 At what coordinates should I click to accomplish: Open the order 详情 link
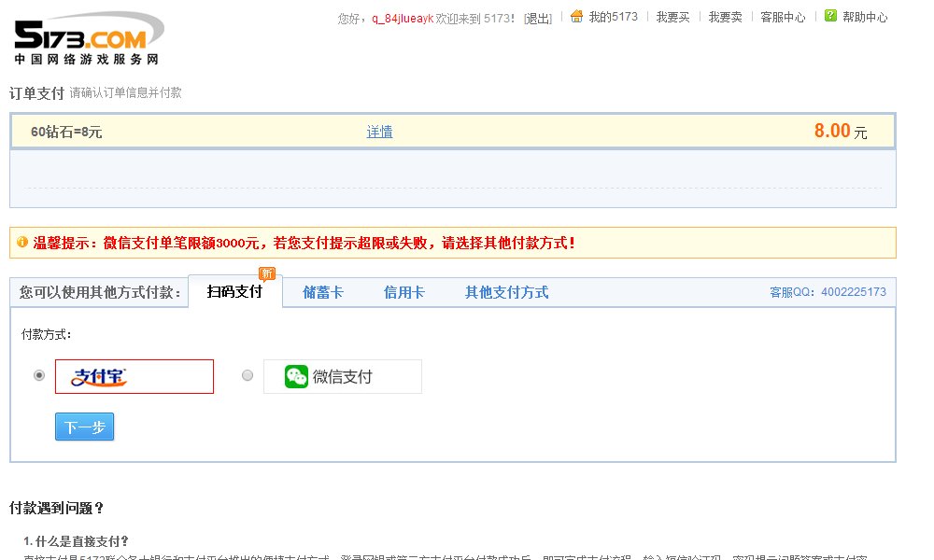pos(379,132)
